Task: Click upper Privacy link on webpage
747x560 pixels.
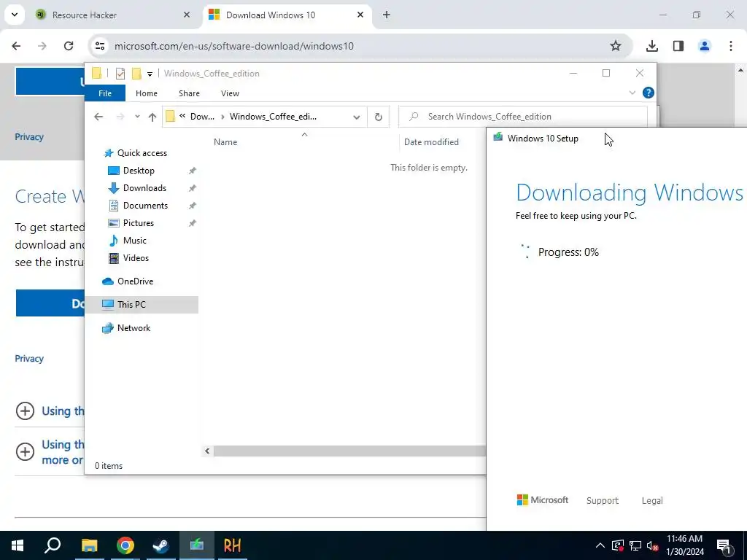Action: point(29,137)
